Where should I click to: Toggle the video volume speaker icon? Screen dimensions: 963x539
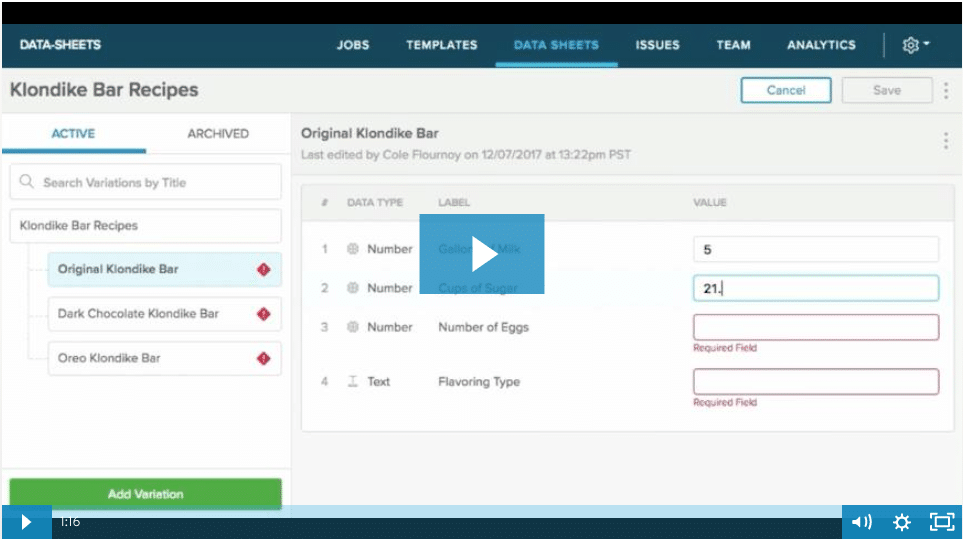click(x=861, y=522)
